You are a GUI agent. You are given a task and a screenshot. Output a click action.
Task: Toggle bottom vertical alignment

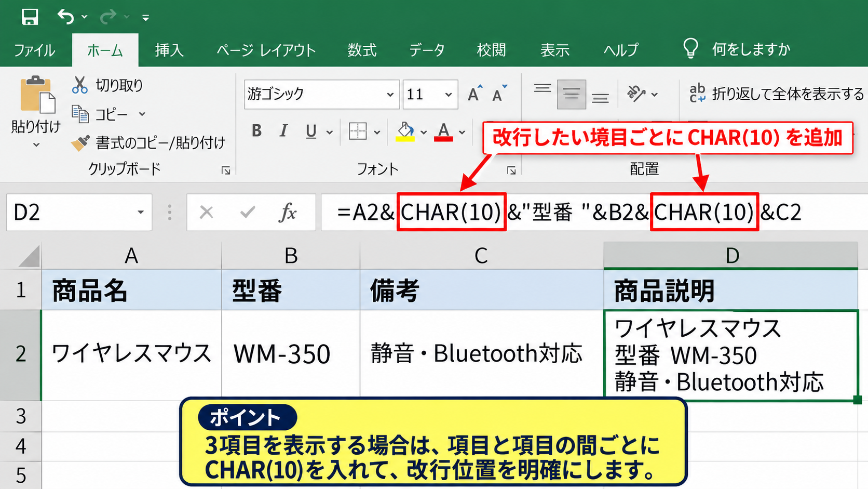pyautogui.click(x=601, y=98)
